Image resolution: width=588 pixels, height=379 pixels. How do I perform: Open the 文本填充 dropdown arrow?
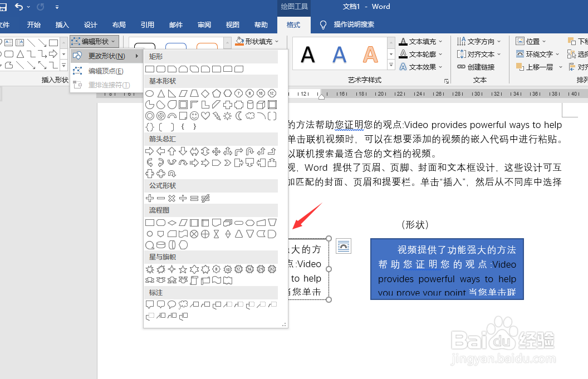[440, 42]
